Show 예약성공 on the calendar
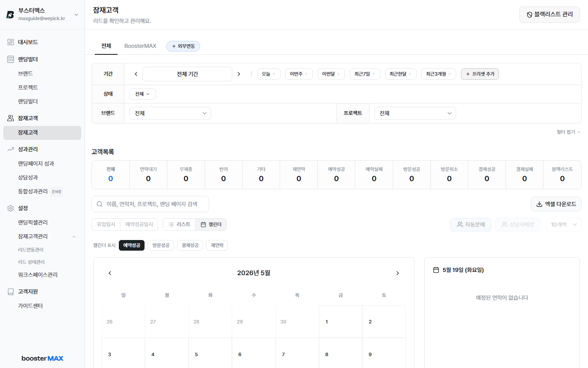Viewport: 588px width, 368px height. [131, 245]
